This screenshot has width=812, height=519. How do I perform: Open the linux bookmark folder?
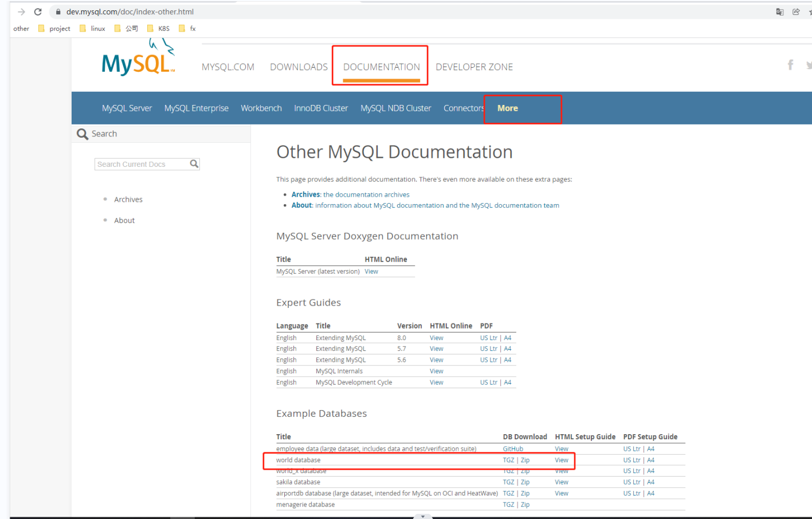pyautogui.click(x=92, y=28)
